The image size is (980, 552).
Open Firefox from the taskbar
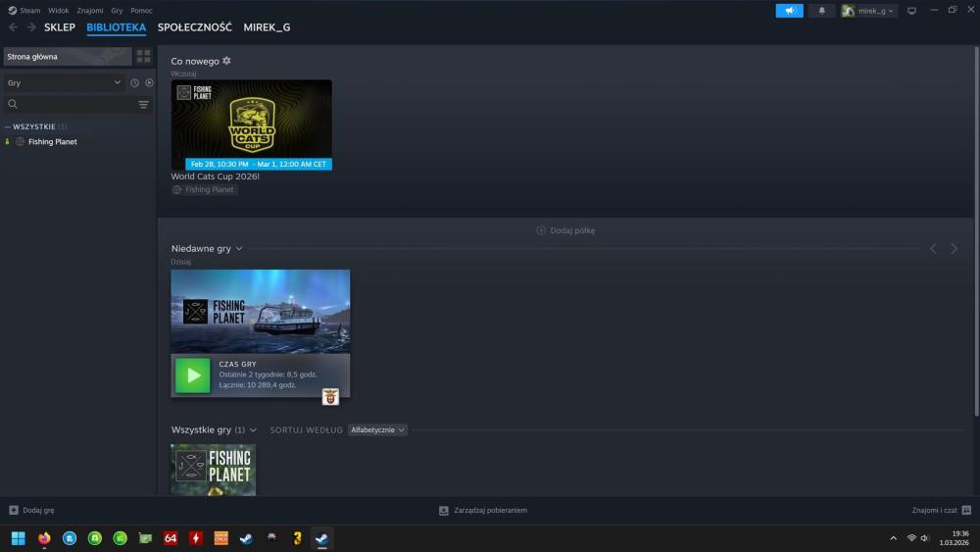click(x=44, y=538)
